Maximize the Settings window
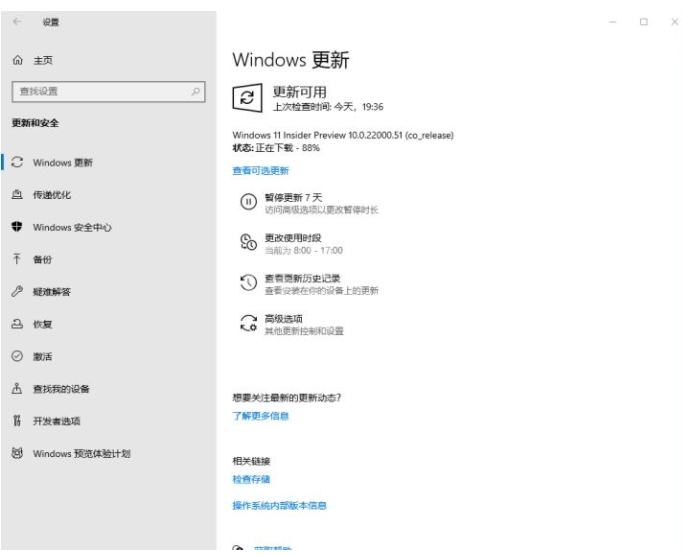The height and width of the screenshot is (557, 682). tap(644, 22)
